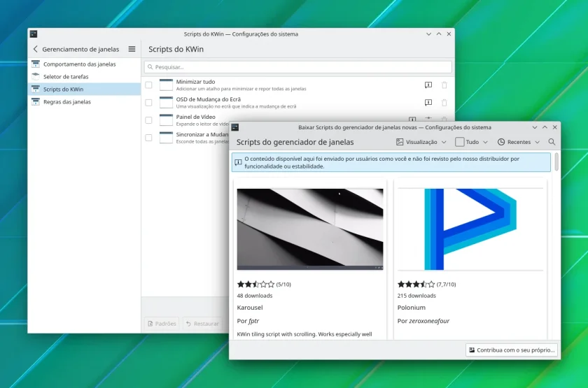The height and width of the screenshot is (388, 588).
Task: Click the Baixar Scripts dialog app icon
Action: [235, 127]
